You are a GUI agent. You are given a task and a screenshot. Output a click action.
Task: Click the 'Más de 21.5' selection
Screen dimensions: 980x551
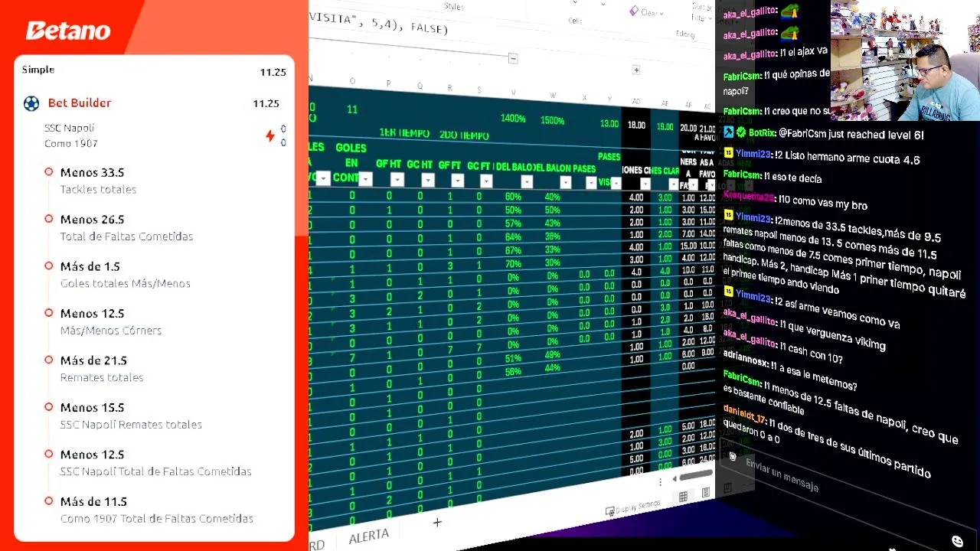tap(93, 360)
